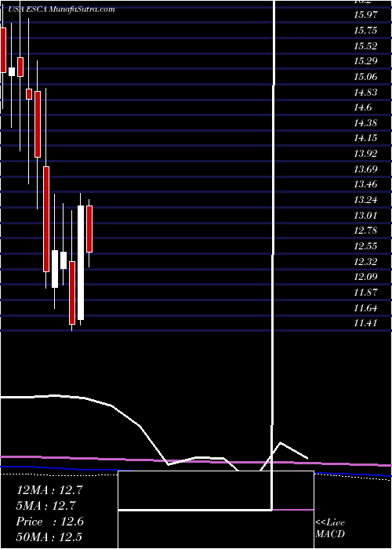Viewport: 392px width, 549px height.
Task: Click the 13.69 price axis label
Action: pos(365,169)
